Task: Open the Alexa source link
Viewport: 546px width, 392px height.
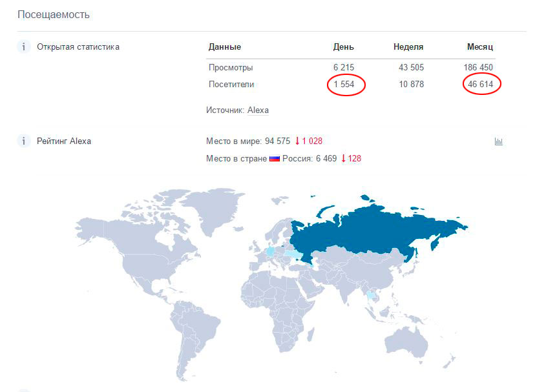Action: pyautogui.click(x=258, y=110)
